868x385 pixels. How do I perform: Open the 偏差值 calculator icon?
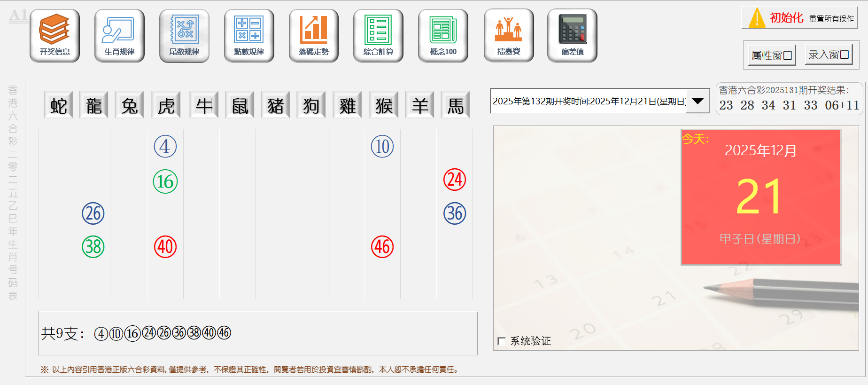click(572, 35)
